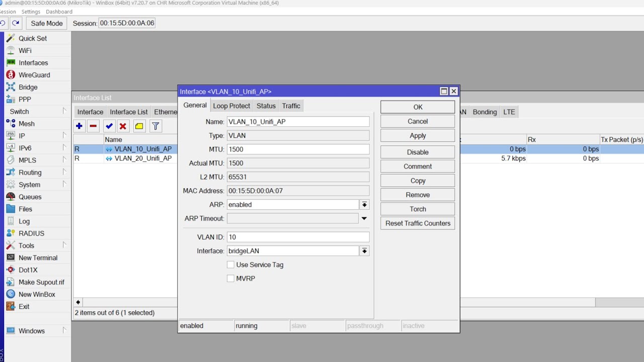This screenshot has height=362, width=644.
Task: Click the Apply button
Action: pos(418,136)
